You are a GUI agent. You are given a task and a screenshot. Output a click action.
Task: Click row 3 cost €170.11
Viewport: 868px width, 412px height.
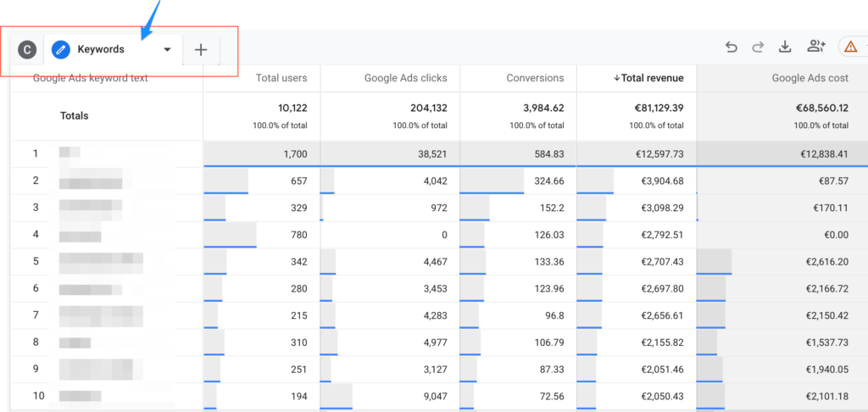point(832,208)
